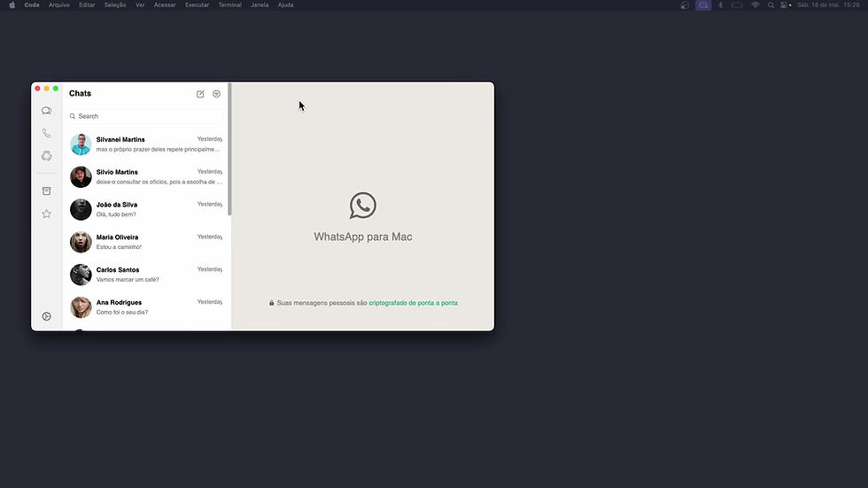Follow 'criptografado de ponta a ponta' link
The height and width of the screenshot is (488, 868).
413,303
